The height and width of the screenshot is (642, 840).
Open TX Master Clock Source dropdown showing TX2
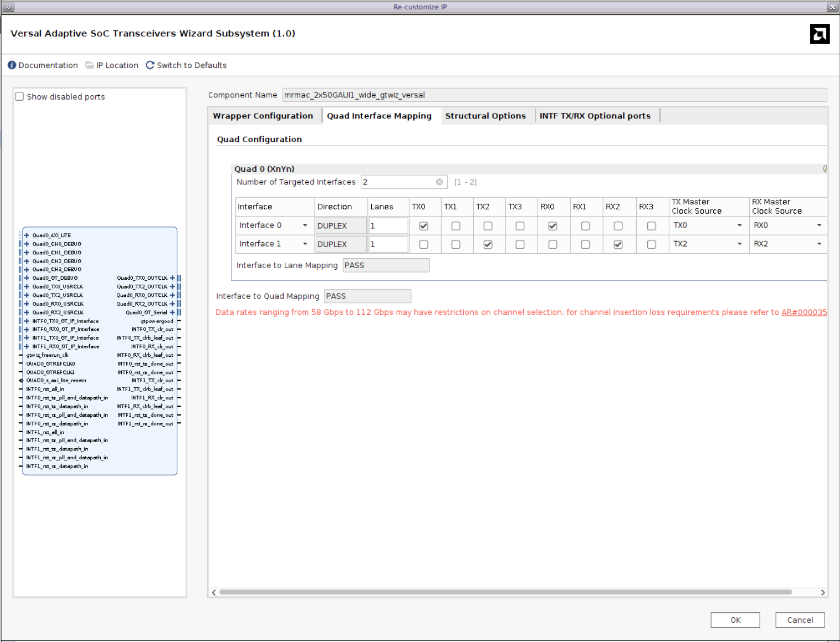pyautogui.click(x=708, y=244)
